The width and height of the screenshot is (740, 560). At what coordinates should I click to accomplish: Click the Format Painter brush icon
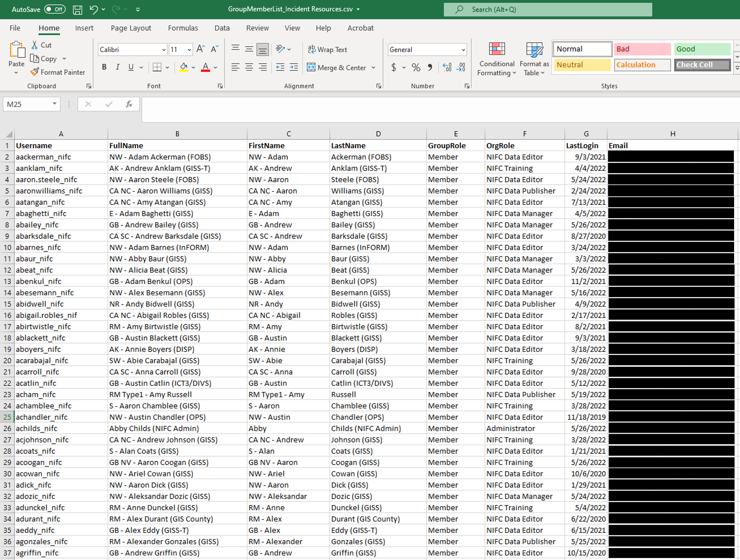(x=34, y=72)
